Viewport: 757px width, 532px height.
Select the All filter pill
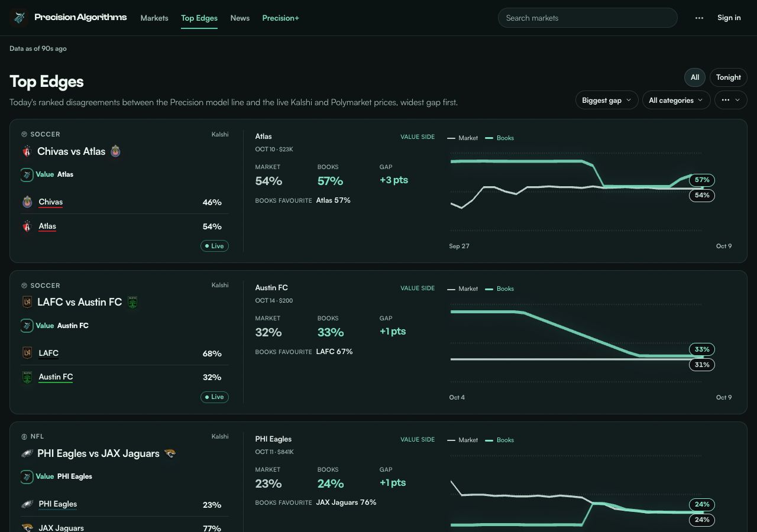click(695, 77)
